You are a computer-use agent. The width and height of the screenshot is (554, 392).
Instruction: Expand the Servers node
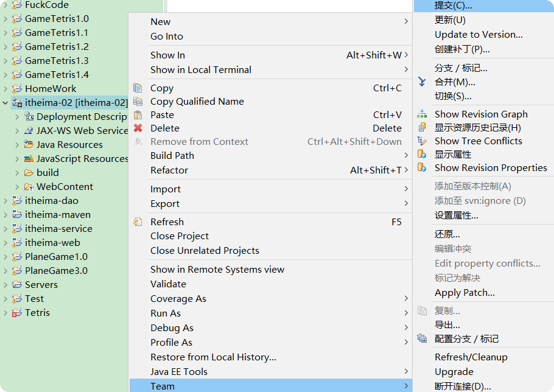point(5,285)
